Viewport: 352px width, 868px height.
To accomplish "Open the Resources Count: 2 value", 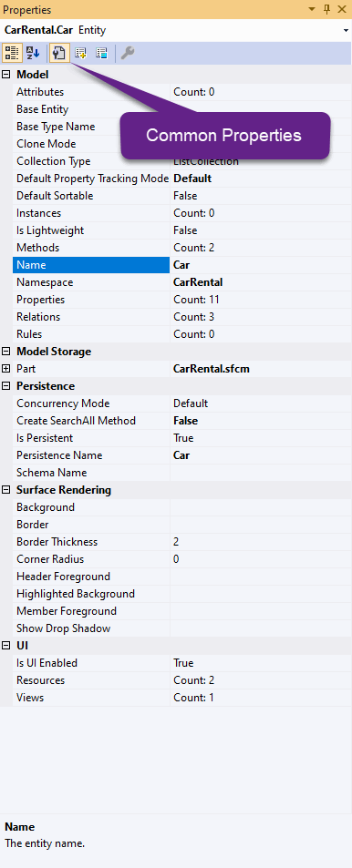I will pyautogui.click(x=261, y=680).
